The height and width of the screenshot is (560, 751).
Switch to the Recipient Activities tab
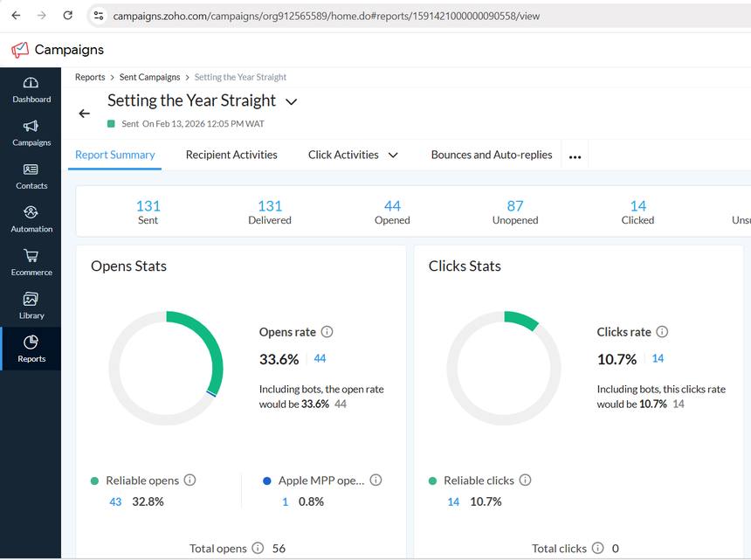(x=231, y=155)
